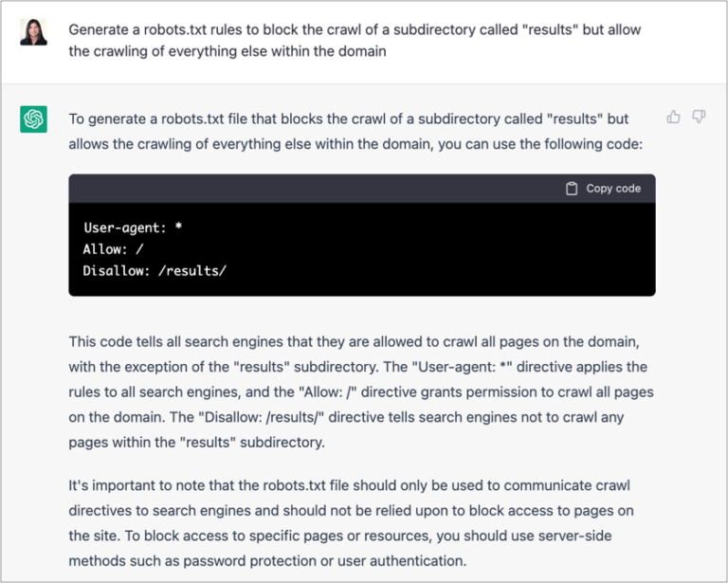Screen dimensions: 728x583
Task: Click the paragraph starting 'It's important to note'
Action: coord(352,523)
